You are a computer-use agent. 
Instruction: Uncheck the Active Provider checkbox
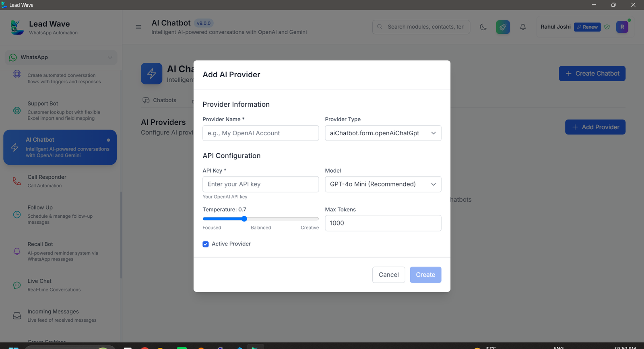pyautogui.click(x=206, y=244)
